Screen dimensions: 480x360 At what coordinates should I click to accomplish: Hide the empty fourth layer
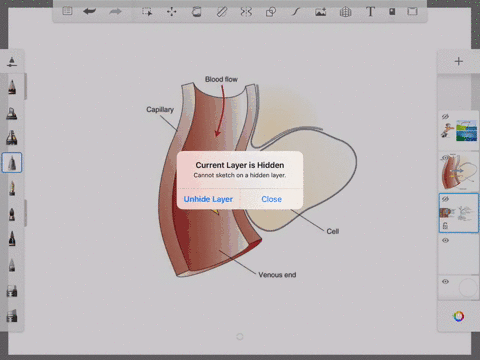pos(445,240)
